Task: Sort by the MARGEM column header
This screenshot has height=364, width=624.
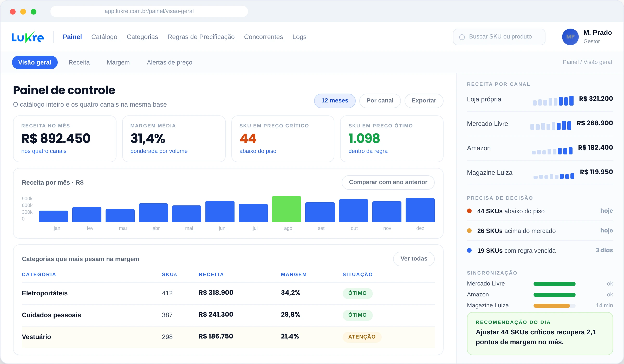Action: point(294,275)
